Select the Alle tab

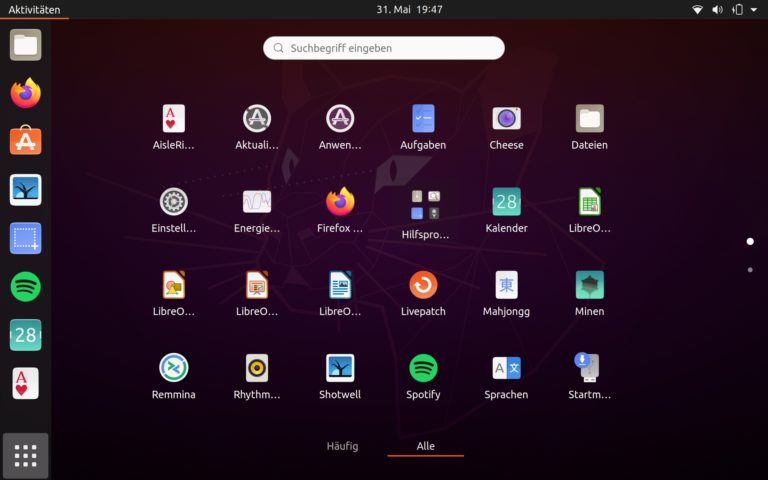pos(425,446)
